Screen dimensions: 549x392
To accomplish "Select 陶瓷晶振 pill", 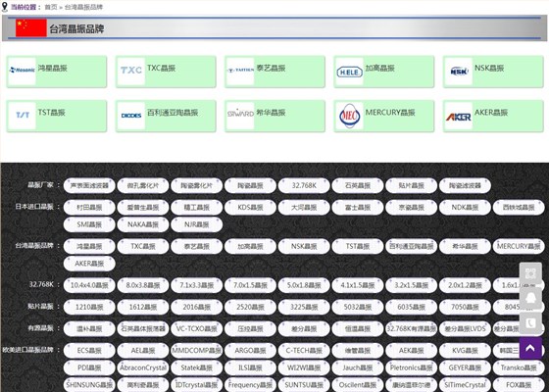I will pos(250,185).
